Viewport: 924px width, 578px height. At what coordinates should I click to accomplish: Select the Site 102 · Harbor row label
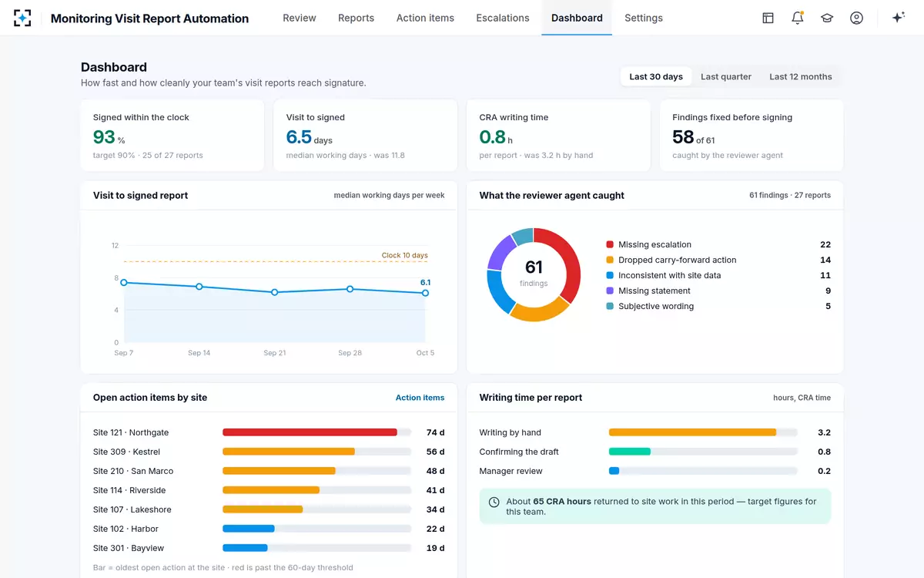click(x=126, y=529)
